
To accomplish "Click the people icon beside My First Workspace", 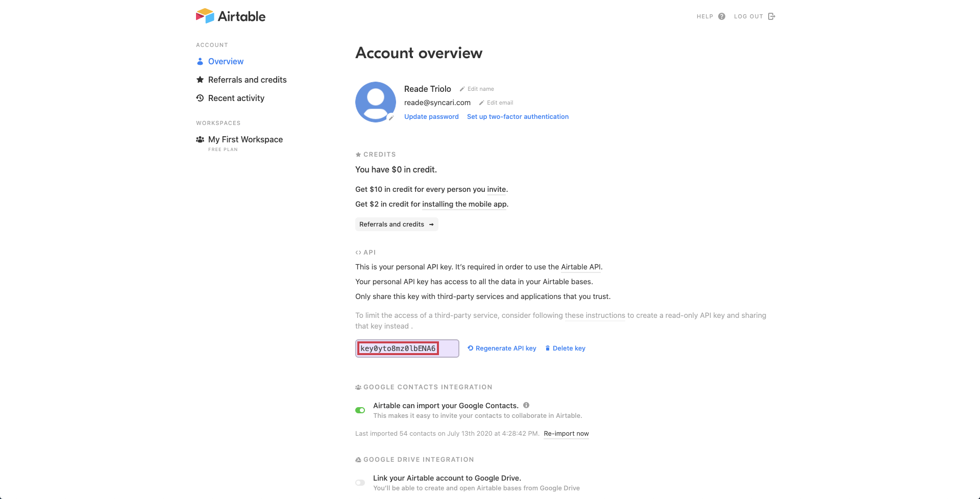I will click(x=200, y=139).
